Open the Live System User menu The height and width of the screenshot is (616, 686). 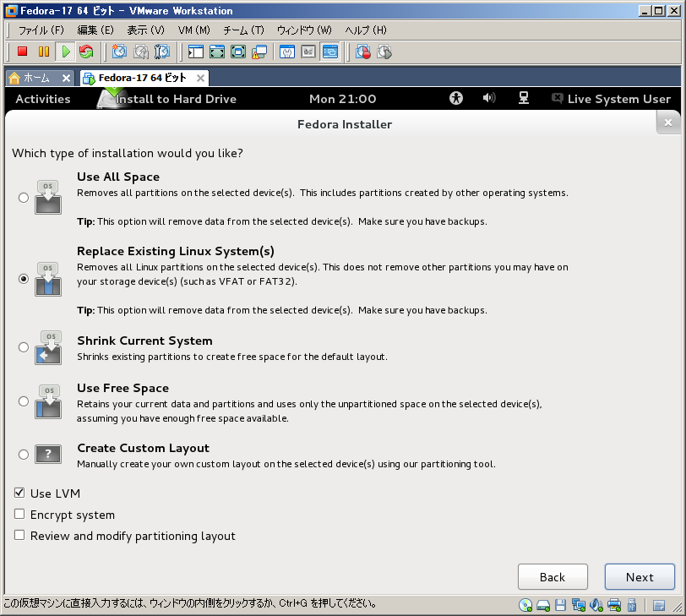click(611, 99)
